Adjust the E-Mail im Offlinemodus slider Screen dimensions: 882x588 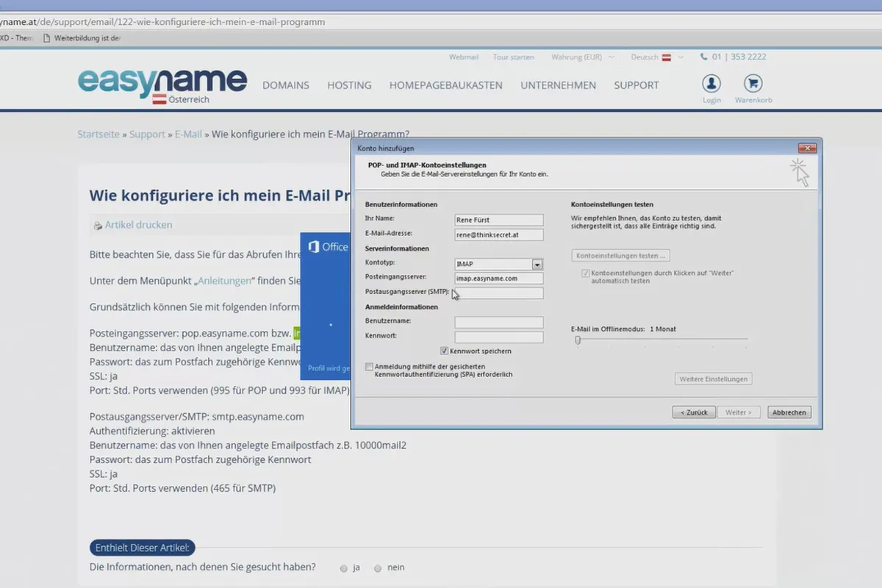[578, 340]
